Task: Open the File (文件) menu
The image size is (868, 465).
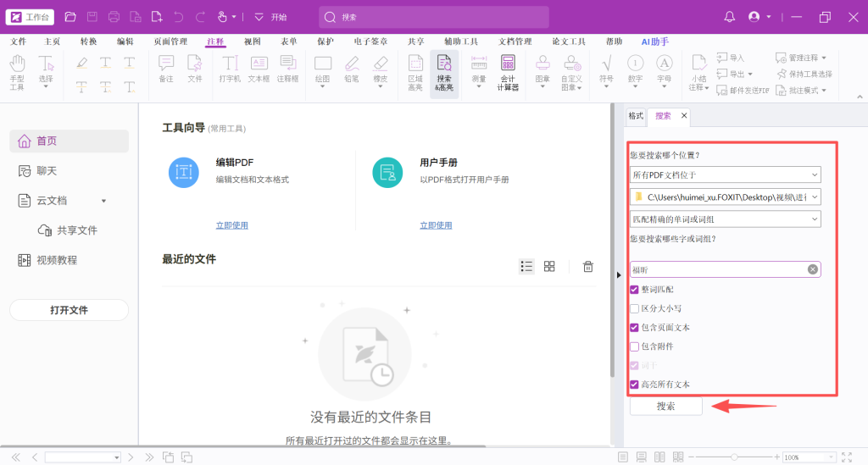Action: [19, 42]
